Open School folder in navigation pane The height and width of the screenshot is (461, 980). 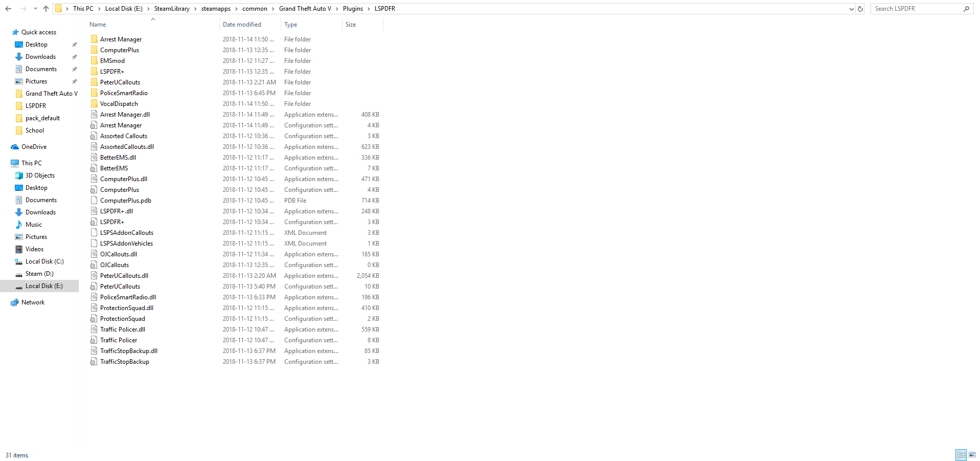pyautogui.click(x=35, y=130)
